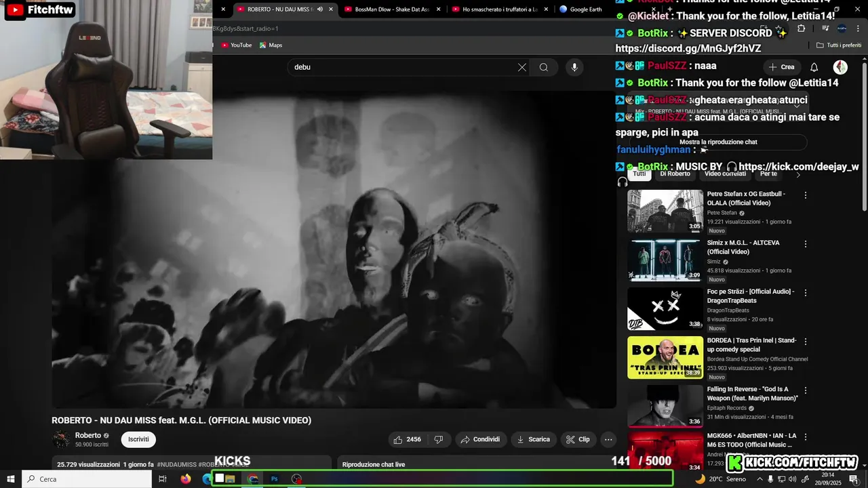
Task: Select the Tutti filter chip
Action: pos(639,174)
